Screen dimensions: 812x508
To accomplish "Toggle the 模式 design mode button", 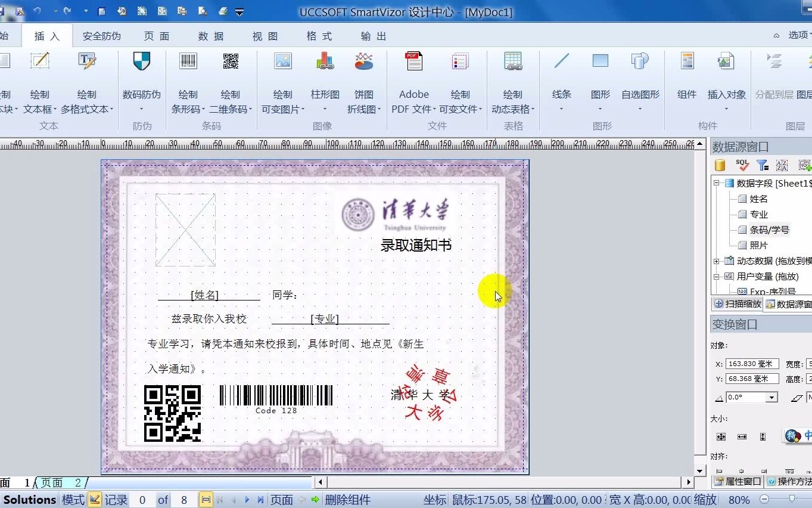I will click(95, 500).
